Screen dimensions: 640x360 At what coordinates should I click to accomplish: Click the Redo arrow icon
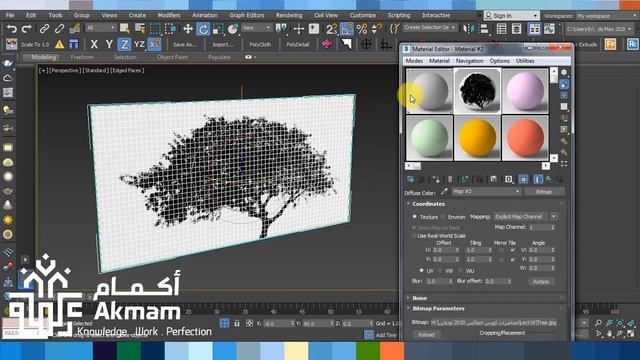(27, 29)
